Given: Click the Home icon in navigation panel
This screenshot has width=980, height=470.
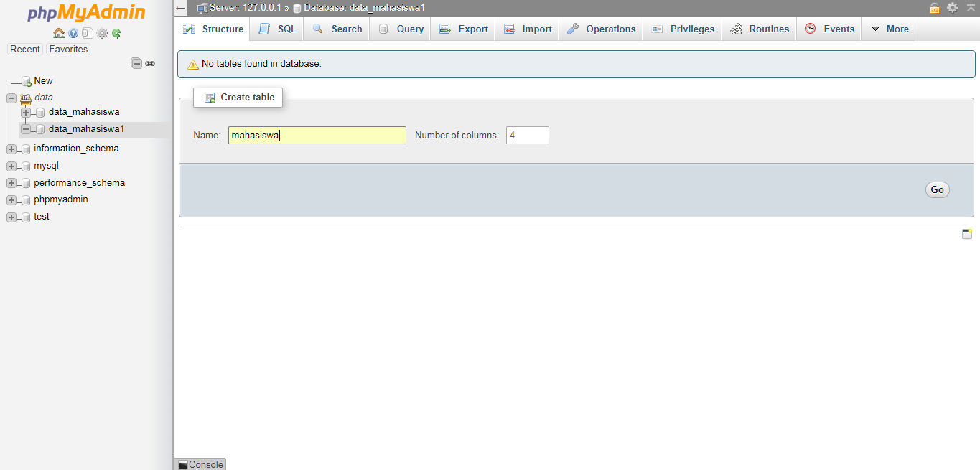Looking at the screenshot, I should (x=57, y=33).
